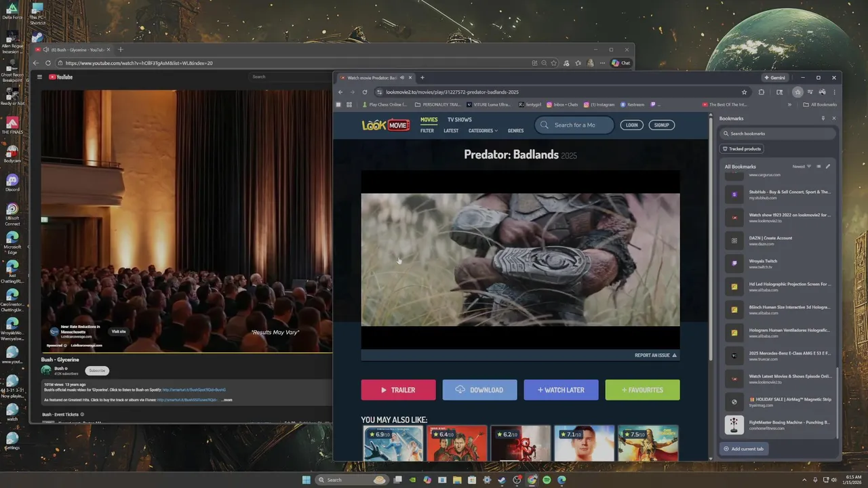Image resolution: width=868 pixels, height=488 pixels.
Task: Open the Play Chess Online bookmark
Action: [384, 104]
